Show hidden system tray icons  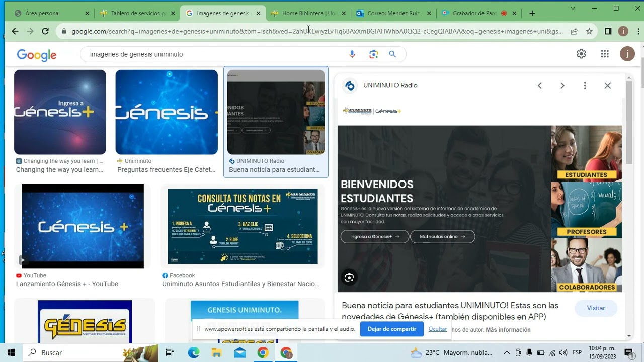507,353
